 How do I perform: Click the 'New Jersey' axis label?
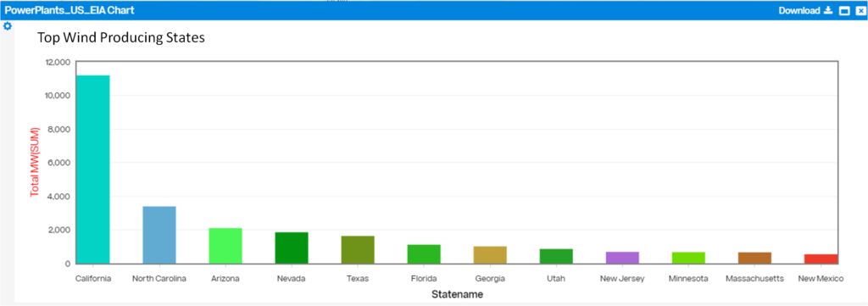[622, 278]
